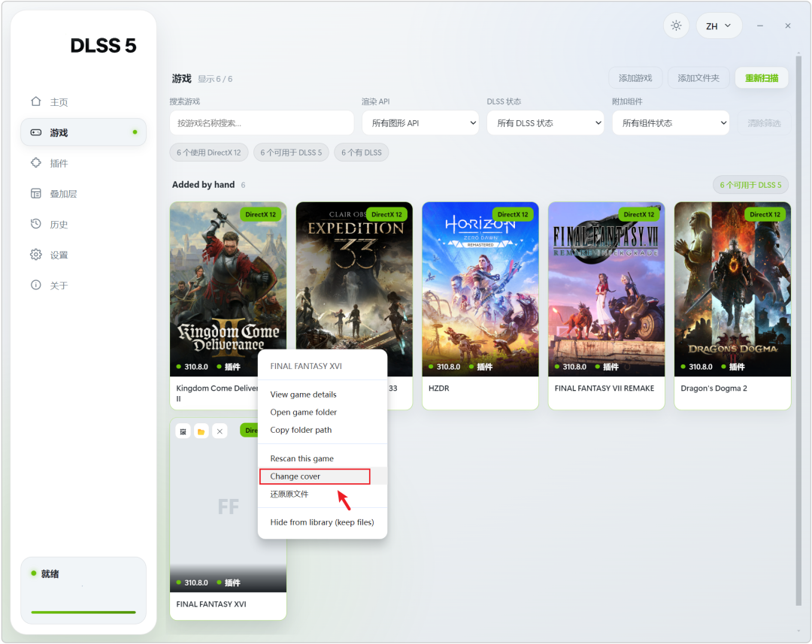The height and width of the screenshot is (644, 812).
Task: Click the DirectX 12 badge on Dragon's Dogma 2
Action: tap(765, 214)
